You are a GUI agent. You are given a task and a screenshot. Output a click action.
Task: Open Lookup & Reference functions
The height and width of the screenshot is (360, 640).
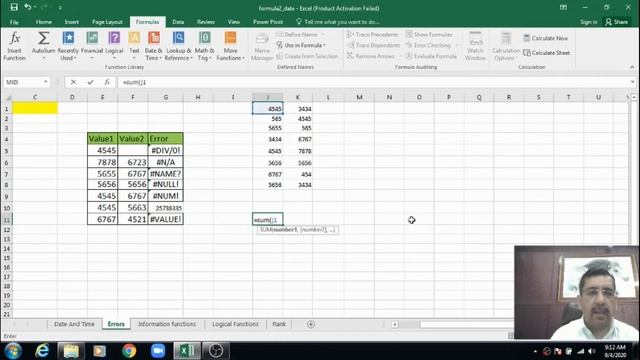pos(178,46)
